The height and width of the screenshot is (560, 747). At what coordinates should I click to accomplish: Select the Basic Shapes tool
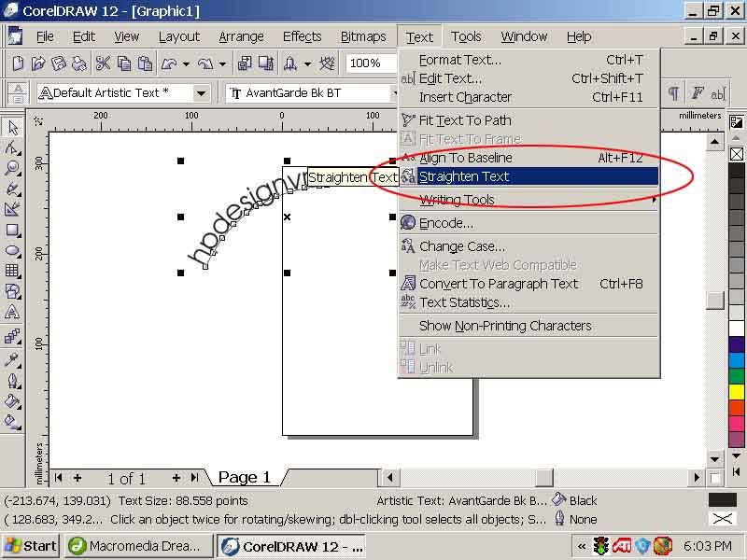(12, 291)
